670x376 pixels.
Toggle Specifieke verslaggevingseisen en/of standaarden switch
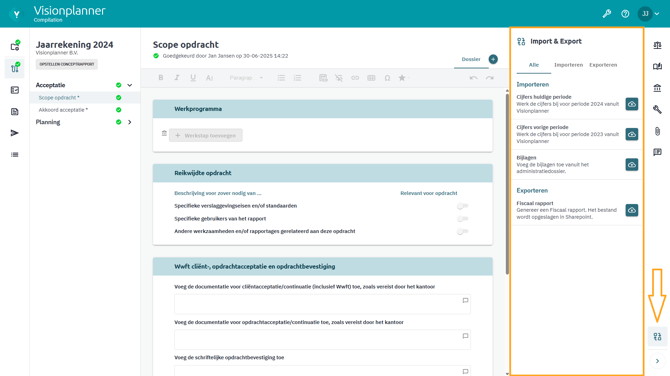[462, 206]
